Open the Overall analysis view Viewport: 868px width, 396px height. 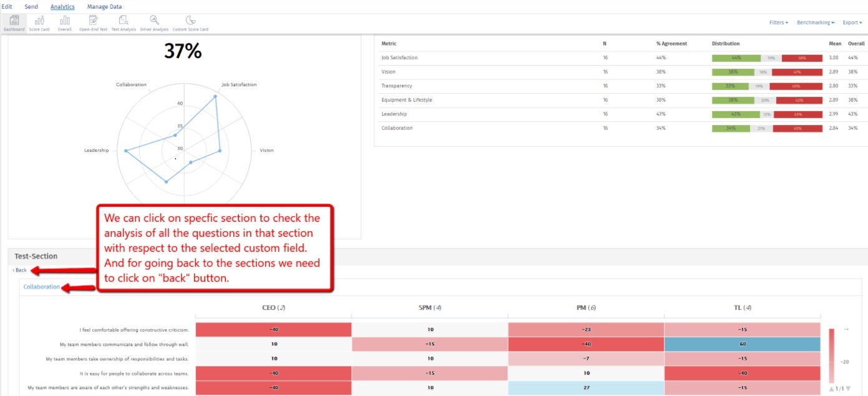tap(64, 23)
